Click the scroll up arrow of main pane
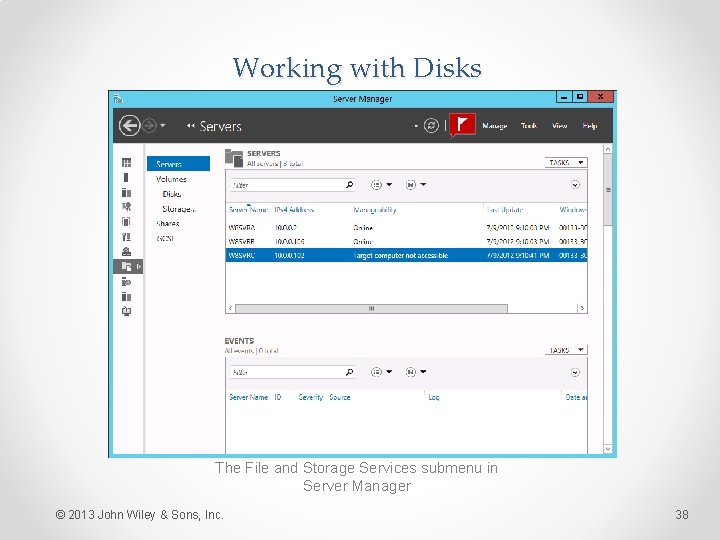 click(608, 149)
